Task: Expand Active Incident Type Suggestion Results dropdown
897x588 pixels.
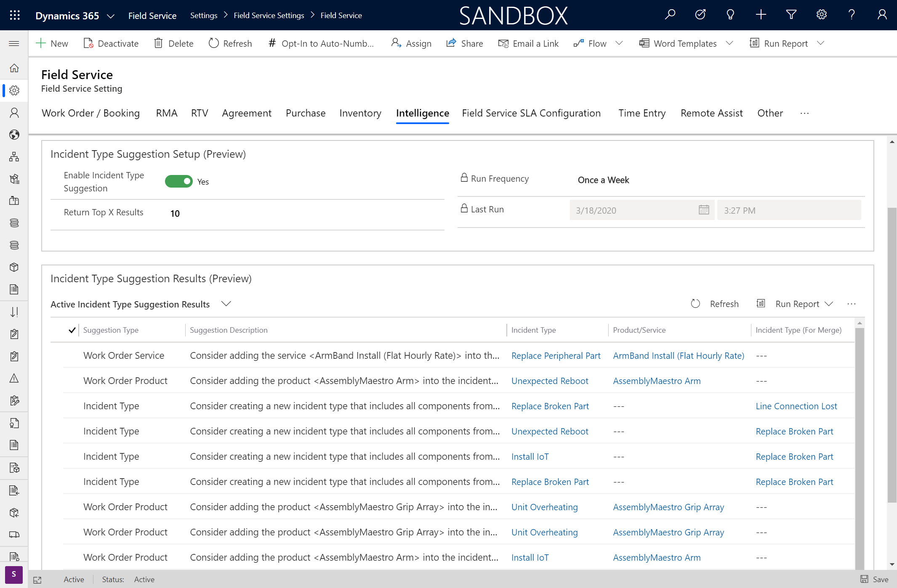Action: [x=226, y=304]
